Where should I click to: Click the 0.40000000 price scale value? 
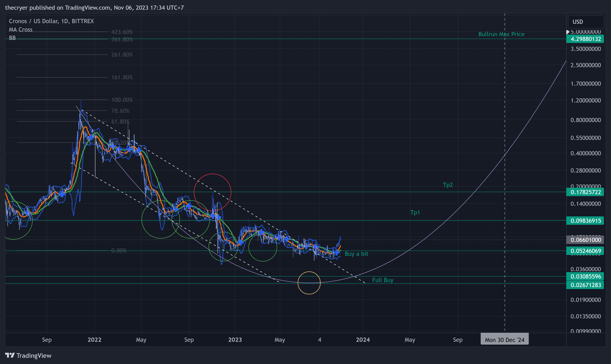585,153
